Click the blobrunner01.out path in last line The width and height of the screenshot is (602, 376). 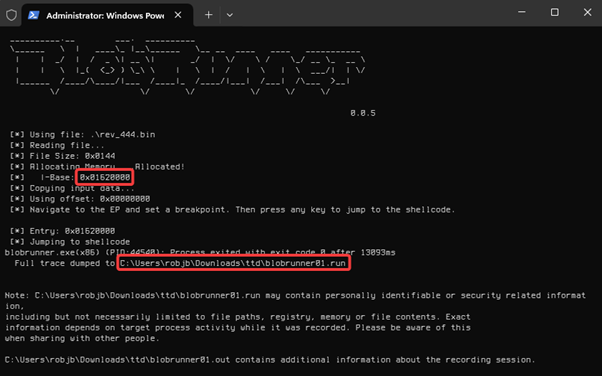pos(117,360)
